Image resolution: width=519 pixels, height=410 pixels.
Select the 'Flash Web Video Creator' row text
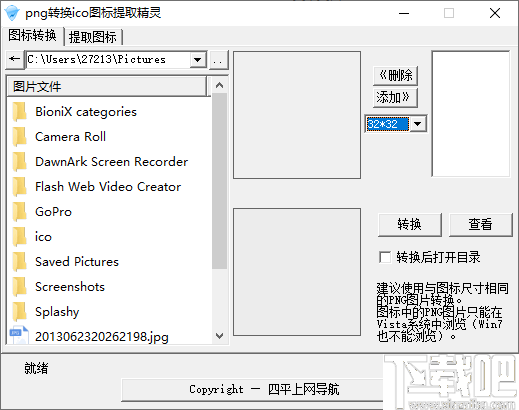tap(108, 187)
